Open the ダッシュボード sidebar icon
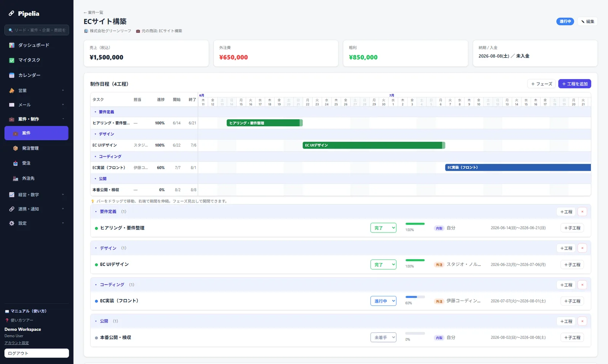The image size is (608, 364). point(12,45)
